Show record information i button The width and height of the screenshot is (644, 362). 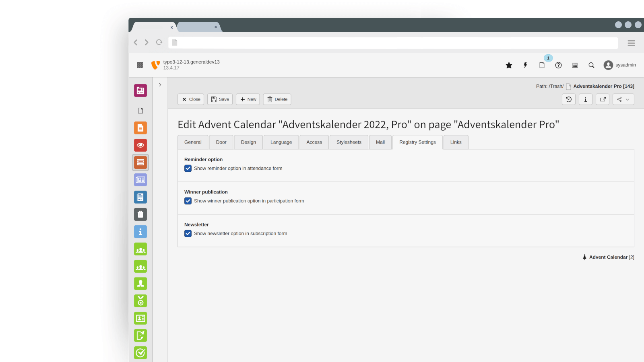[586, 99]
